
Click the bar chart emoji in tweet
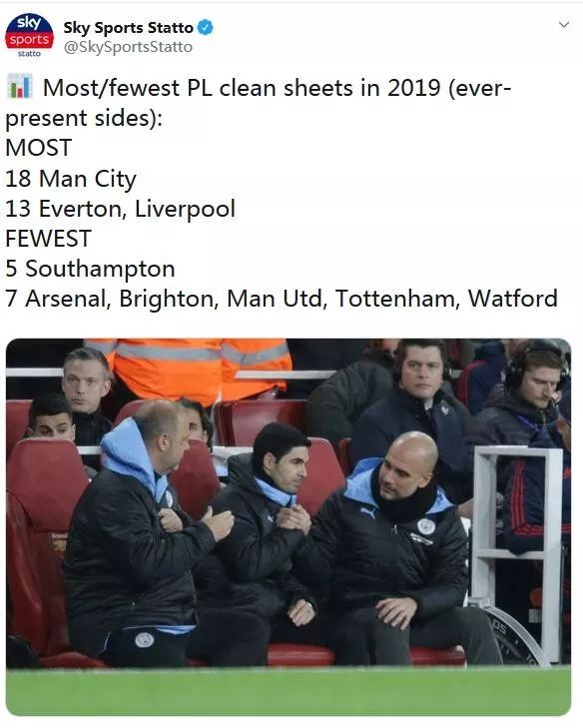click(20, 86)
